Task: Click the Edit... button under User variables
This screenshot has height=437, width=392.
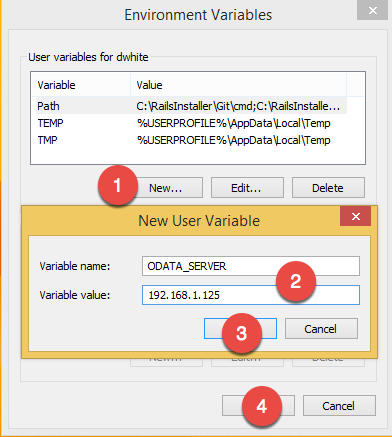Action: coord(247,188)
